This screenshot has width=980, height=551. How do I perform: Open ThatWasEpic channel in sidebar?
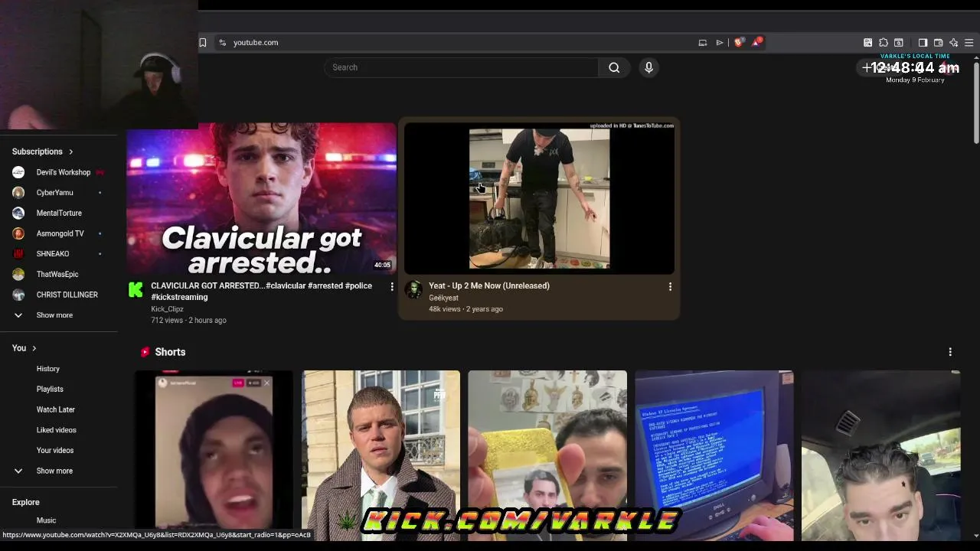pos(59,274)
